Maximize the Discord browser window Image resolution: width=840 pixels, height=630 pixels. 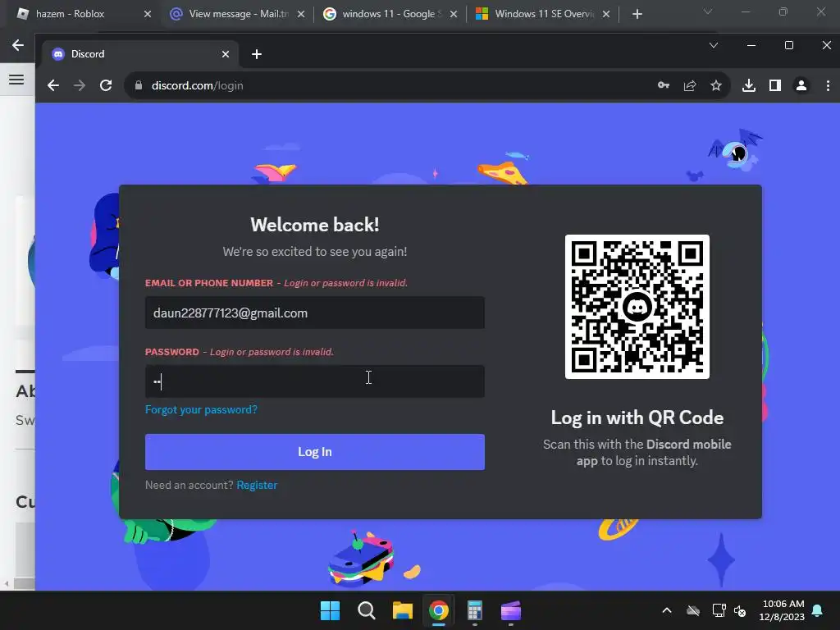click(789, 46)
